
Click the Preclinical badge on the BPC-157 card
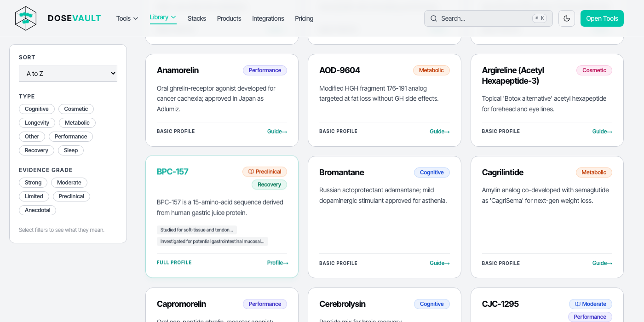(x=265, y=172)
